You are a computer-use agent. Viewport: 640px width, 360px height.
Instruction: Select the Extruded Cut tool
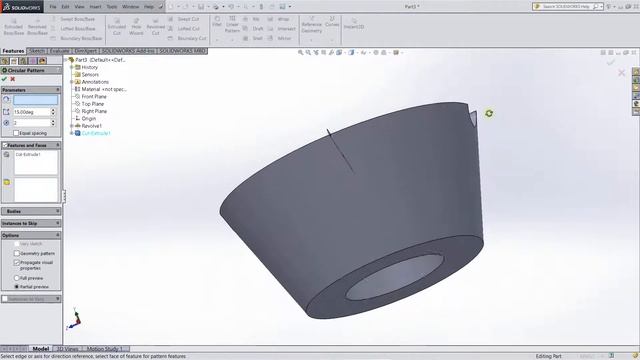click(x=117, y=27)
